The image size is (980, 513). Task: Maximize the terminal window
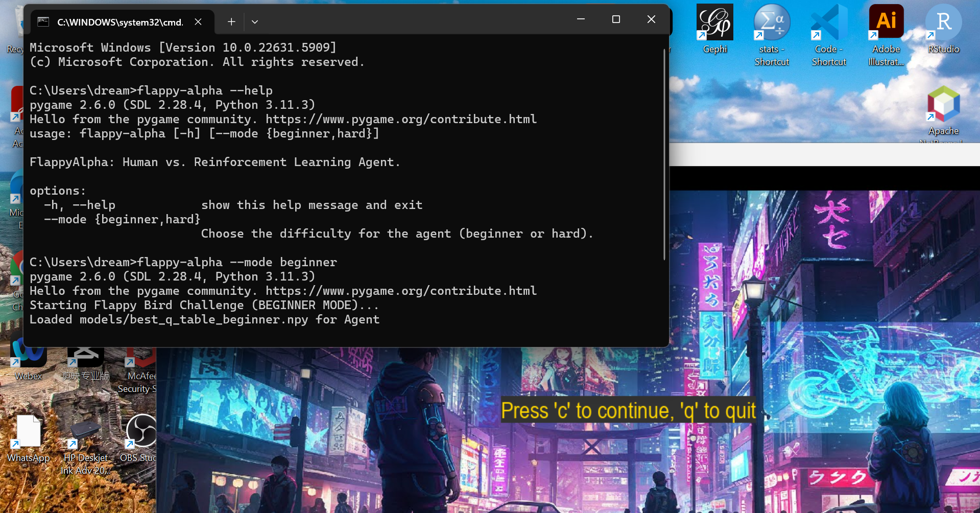point(616,19)
